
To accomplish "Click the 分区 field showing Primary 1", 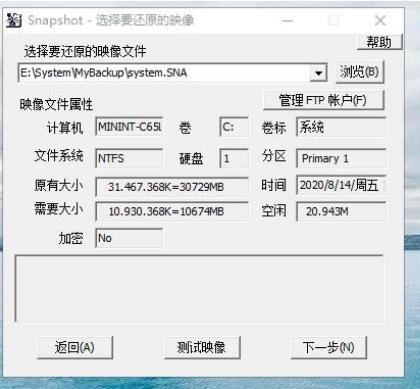I will (341, 158).
